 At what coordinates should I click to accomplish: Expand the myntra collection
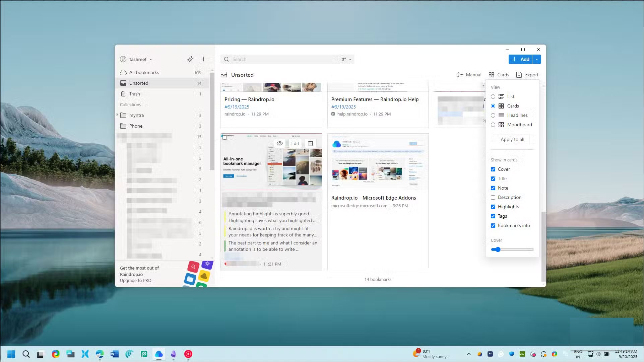click(118, 115)
